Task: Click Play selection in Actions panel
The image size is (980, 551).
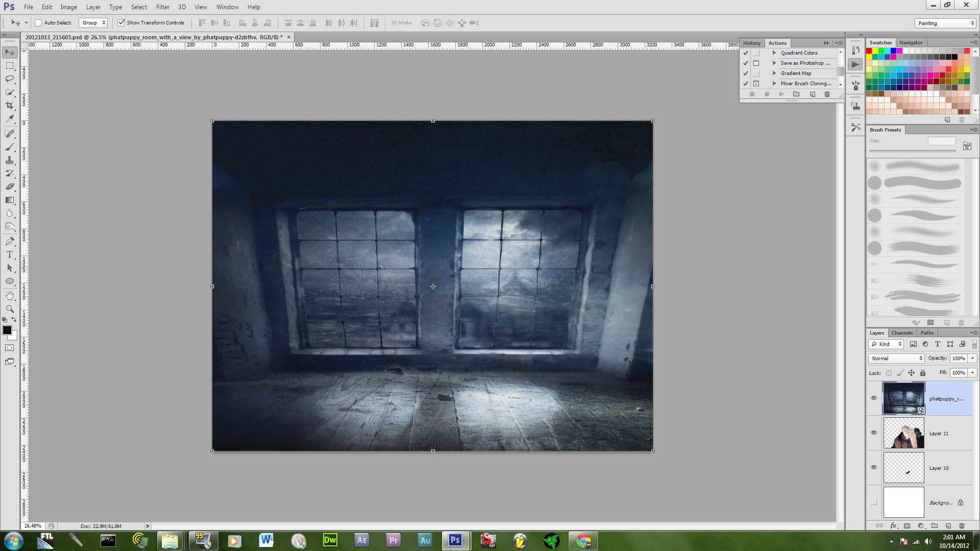Action: pyautogui.click(x=781, y=94)
